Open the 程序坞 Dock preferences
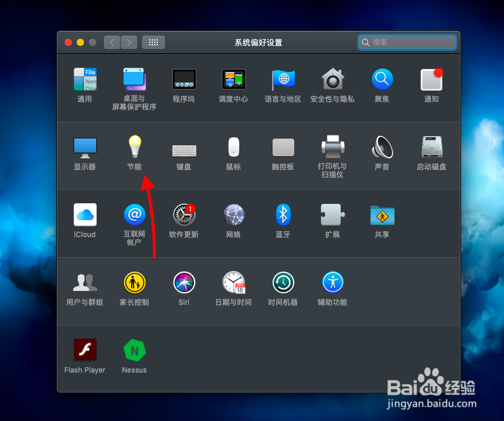504x421 pixels. [x=184, y=79]
